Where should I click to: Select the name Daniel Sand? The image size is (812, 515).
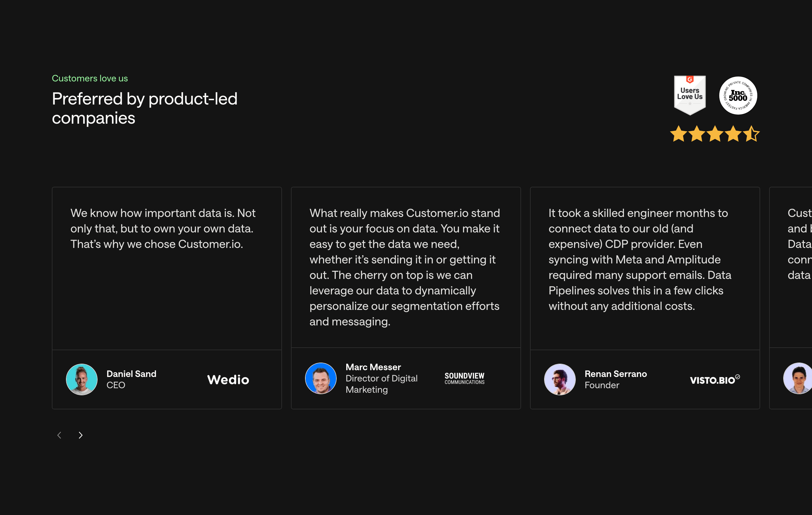pyautogui.click(x=131, y=374)
